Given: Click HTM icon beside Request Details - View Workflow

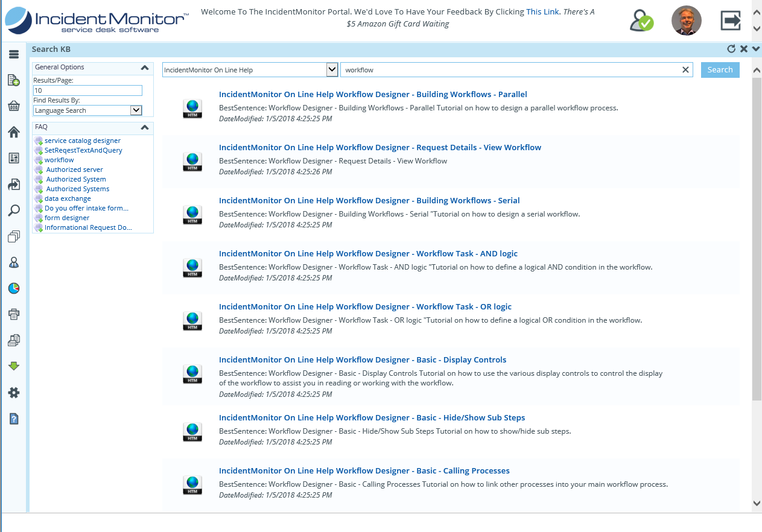Looking at the screenshot, I should (192, 162).
